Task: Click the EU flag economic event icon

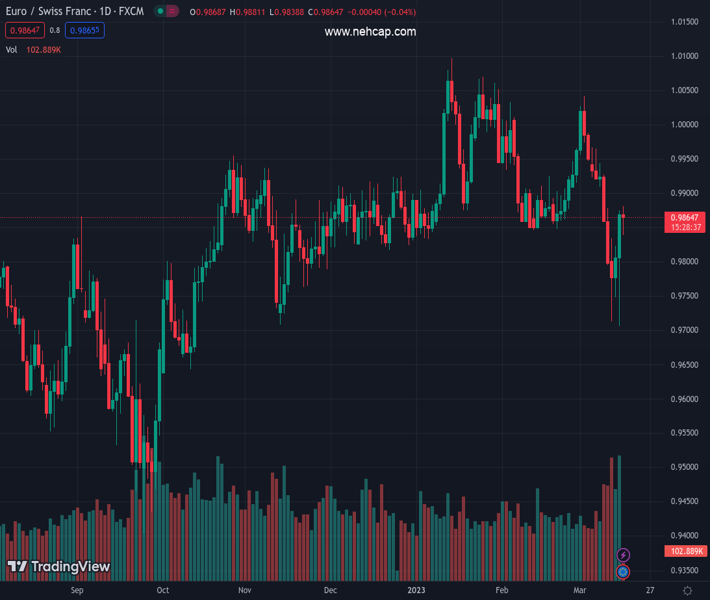Action: coord(623,571)
